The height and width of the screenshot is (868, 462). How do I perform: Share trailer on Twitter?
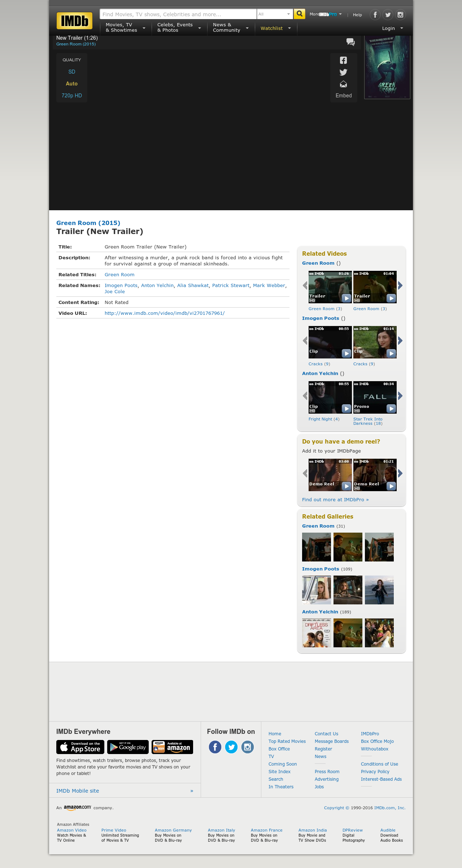pyautogui.click(x=344, y=72)
